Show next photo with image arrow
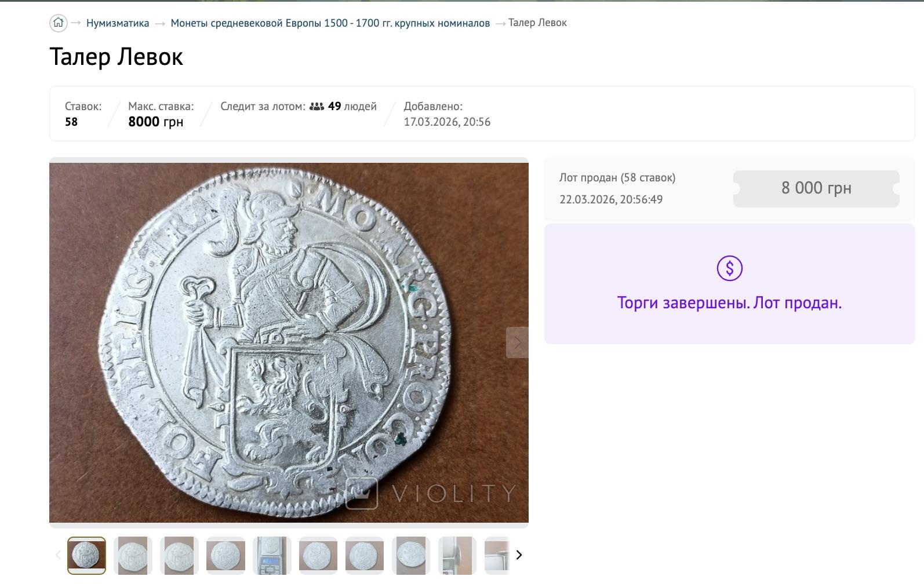Screen dimensions: 924x587 pos(517,342)
